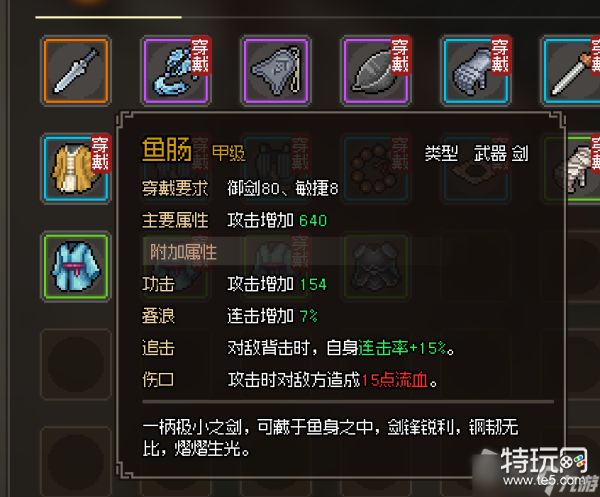Select the light blue robe item
The image size is (600, 497).
[76, 267]
